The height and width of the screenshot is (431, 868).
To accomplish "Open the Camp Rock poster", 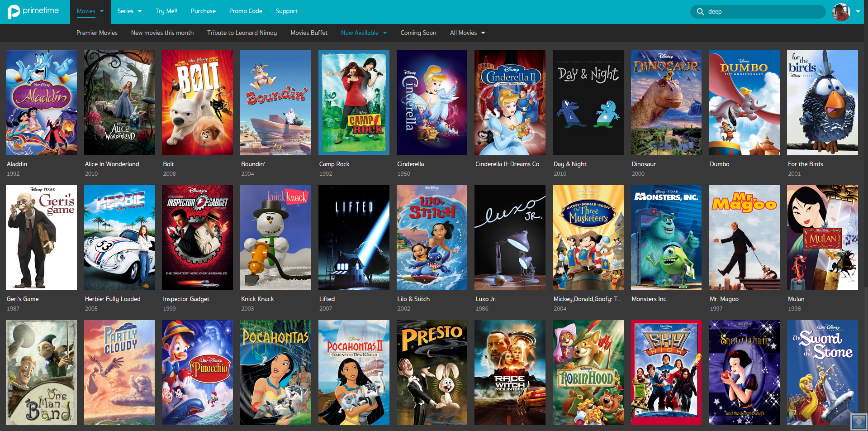I will (354, 103).
